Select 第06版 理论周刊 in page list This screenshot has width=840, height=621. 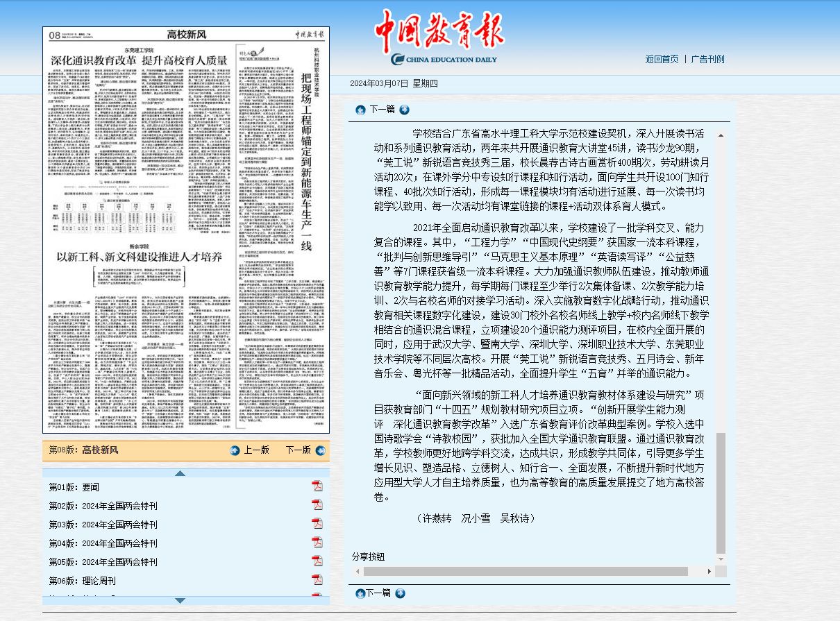click(x=82, y=581)
